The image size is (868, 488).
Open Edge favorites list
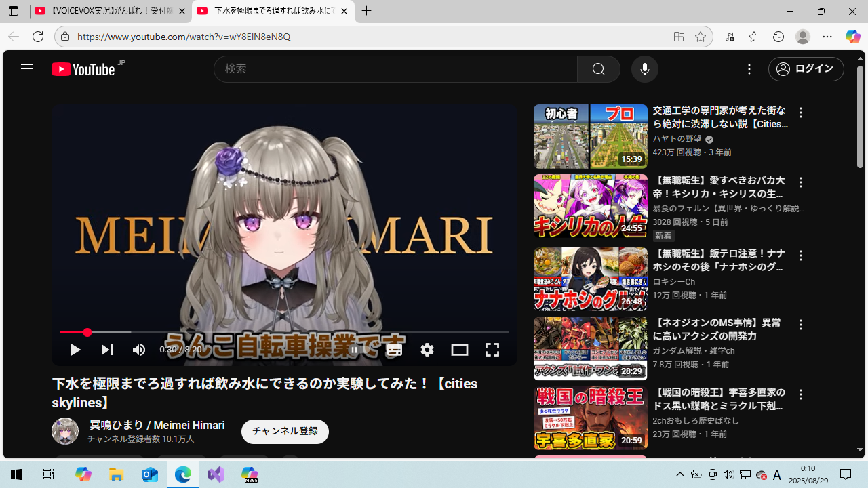click(x=754, y=37)
